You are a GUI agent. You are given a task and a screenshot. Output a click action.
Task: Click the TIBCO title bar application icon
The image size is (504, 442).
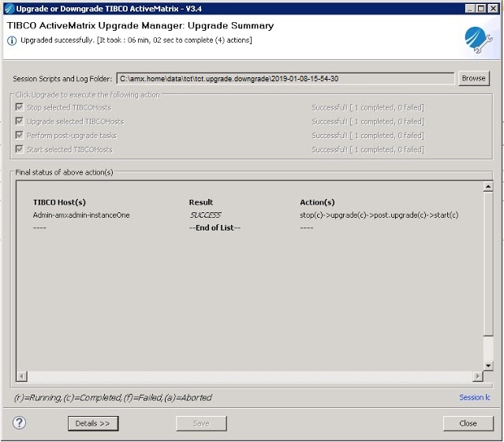(x=9, y=9)
